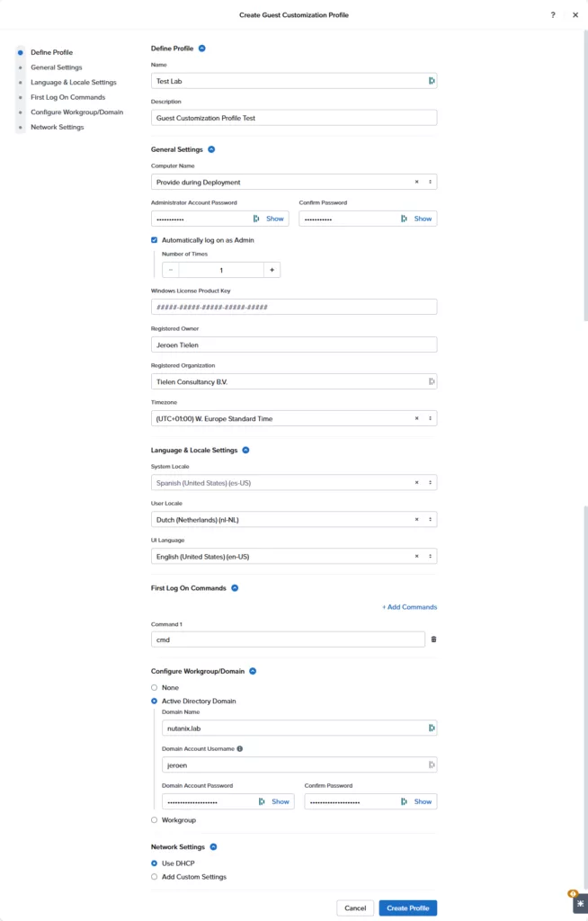Click info icon beside Domain Account Username
Image resolution: width=588 pixels, height=921 pixels.
[x=240, y=748]
